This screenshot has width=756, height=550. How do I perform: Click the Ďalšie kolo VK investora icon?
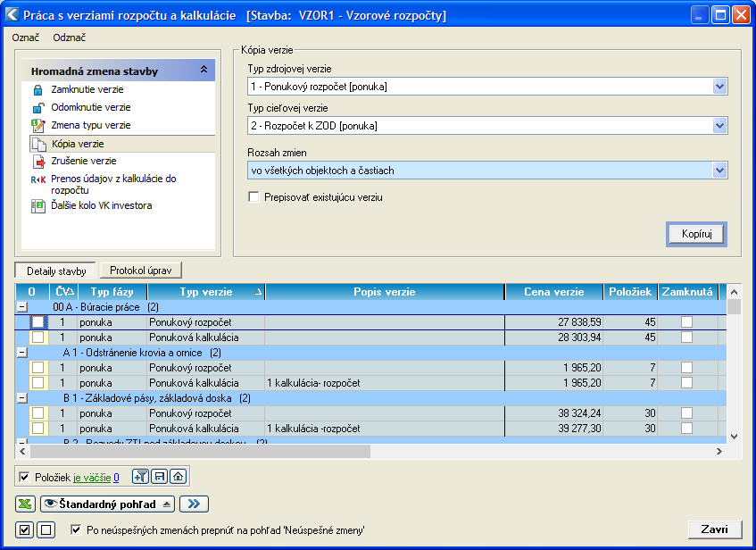tap(38, 206)
